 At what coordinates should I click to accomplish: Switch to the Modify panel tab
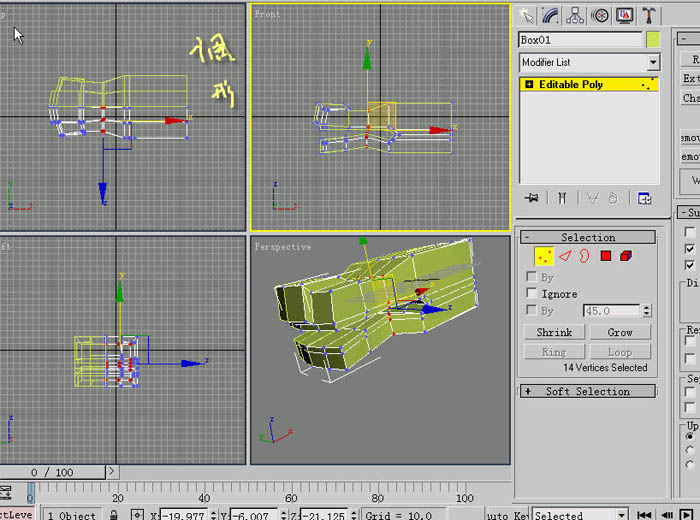550,16
